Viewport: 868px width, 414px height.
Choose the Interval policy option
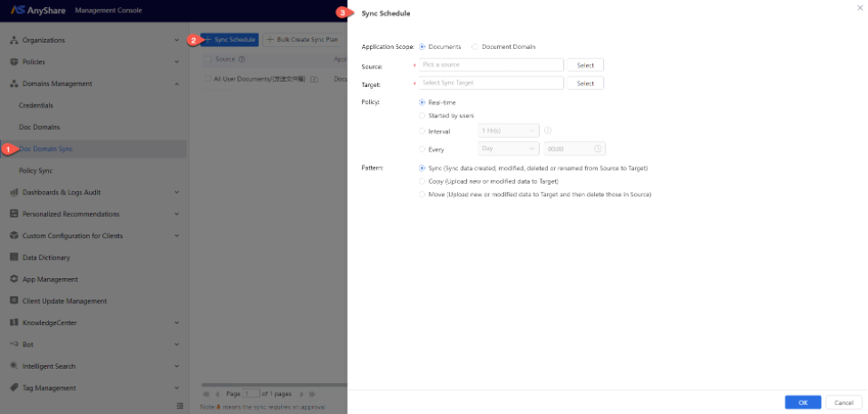(422, 131)
